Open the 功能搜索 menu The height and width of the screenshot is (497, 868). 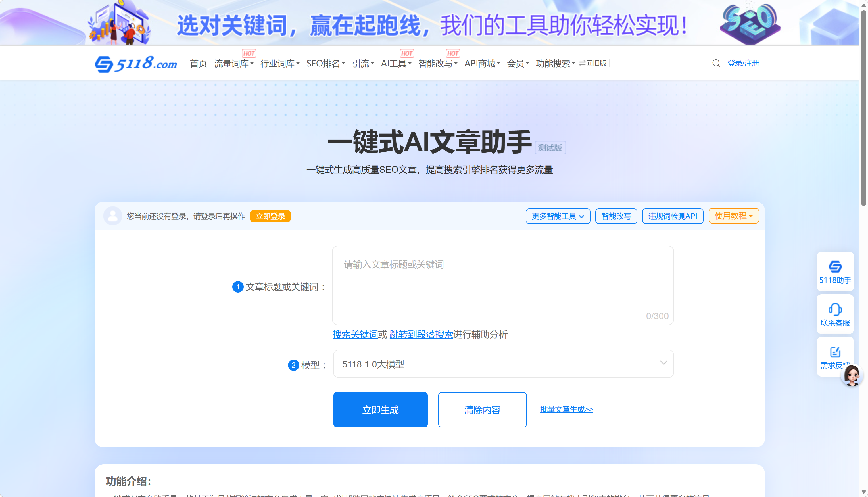(555, 64)
